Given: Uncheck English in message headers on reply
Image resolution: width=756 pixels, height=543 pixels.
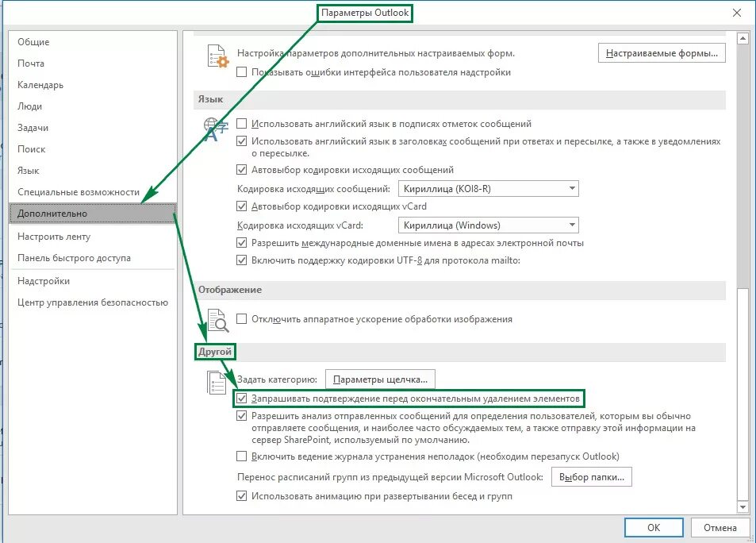Looking at the screenshot, I should [x=241, y=141].
